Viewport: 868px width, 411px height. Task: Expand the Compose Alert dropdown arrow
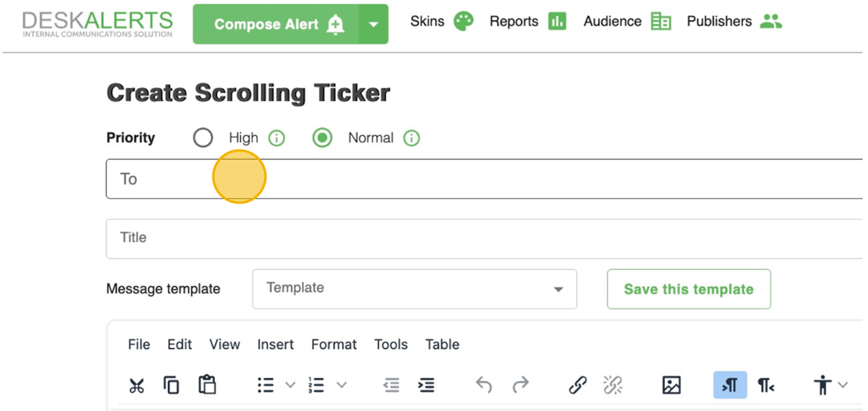[x=373, y=25]
